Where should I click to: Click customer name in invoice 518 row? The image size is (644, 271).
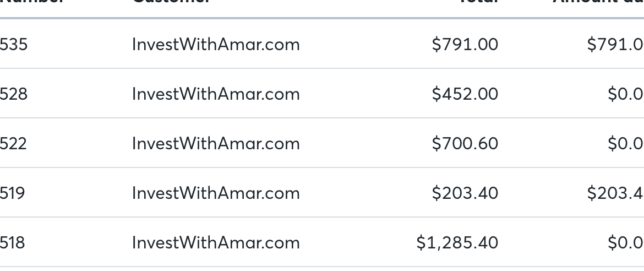coord(216,242)
